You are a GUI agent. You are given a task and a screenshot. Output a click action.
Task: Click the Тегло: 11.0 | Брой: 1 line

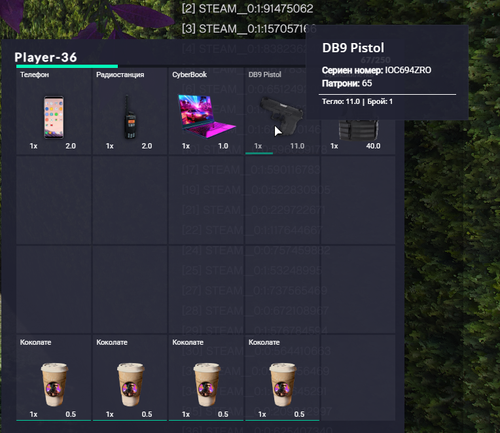[357, 101]
